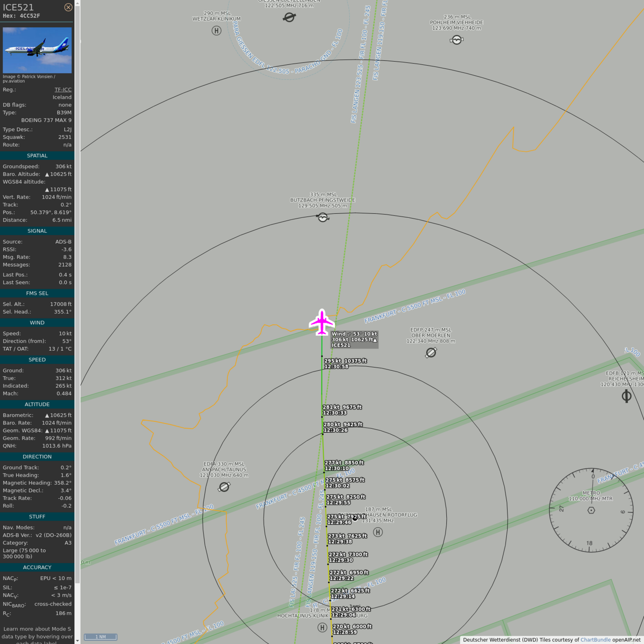
Task: Click the Wetzlar Klinikum heliport symbol
Action: (x=216, y=31)
